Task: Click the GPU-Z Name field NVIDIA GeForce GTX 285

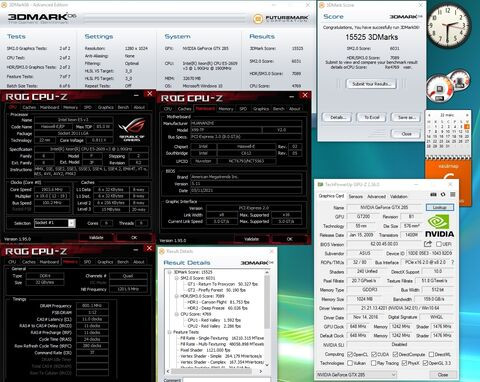Action: (x=384, y=207)
